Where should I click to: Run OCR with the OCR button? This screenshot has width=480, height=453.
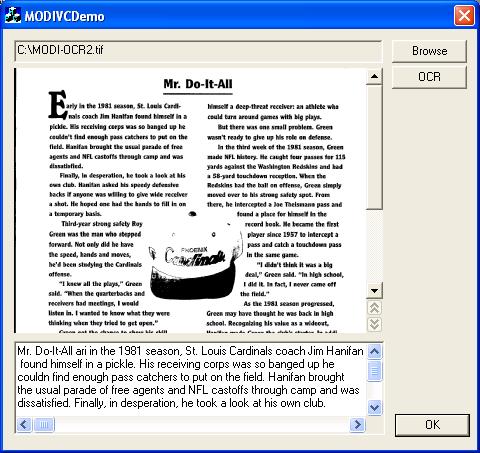coord(429,77)
